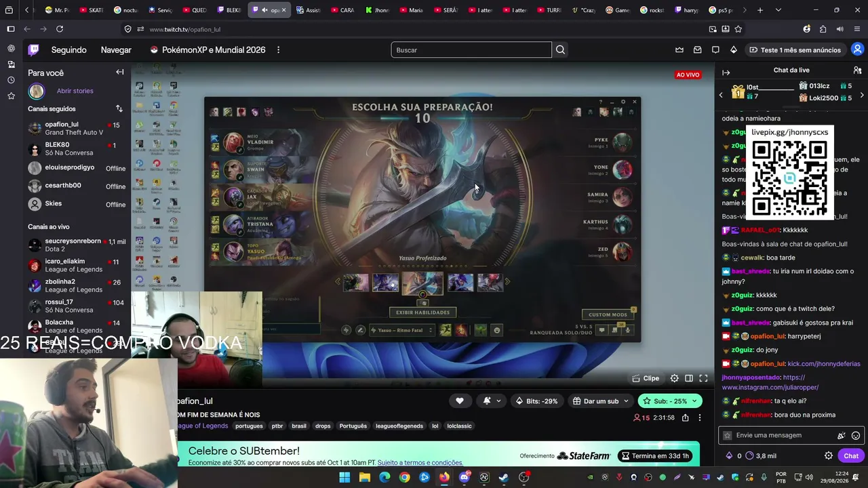
Task: Select the portugues stream tag
Action: click(x=249, y=426)
